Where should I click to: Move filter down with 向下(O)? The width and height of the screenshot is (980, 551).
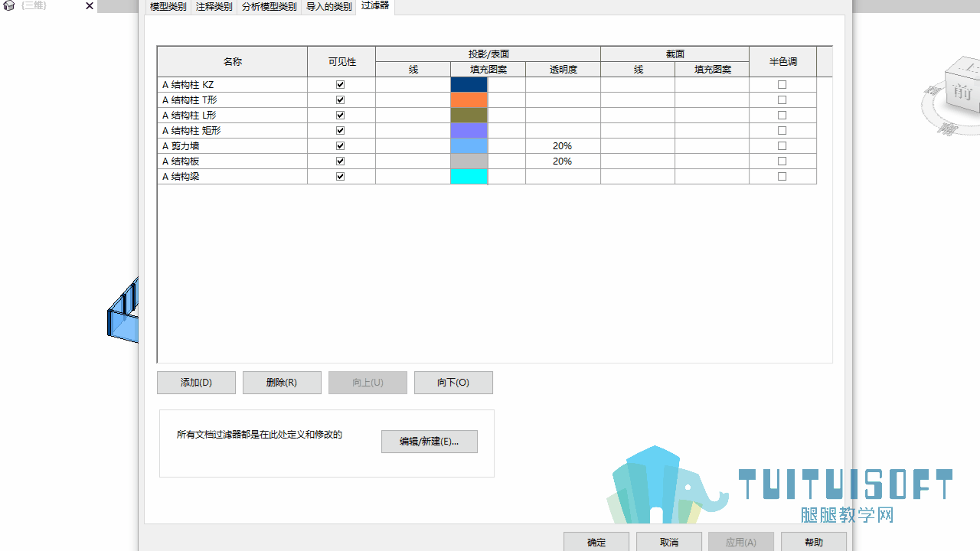(453, 383)
